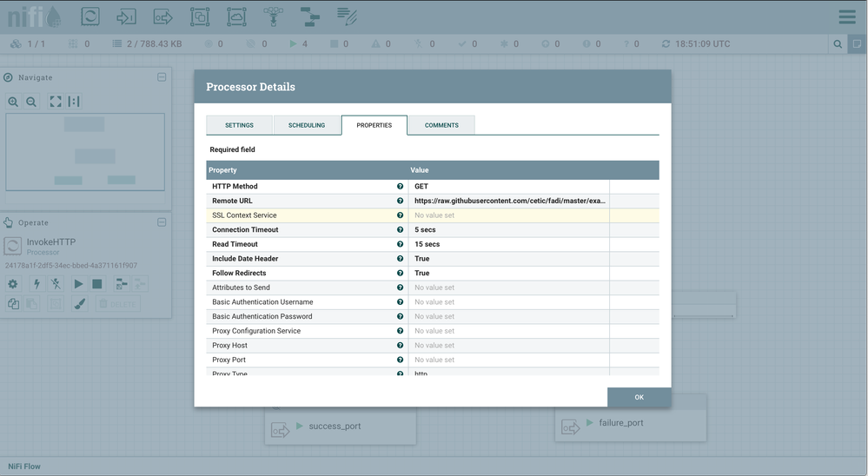Show help for Follow Redirects
Image resolution: width=868 pixels, height=476 pixels.
(x=400, y=273)
